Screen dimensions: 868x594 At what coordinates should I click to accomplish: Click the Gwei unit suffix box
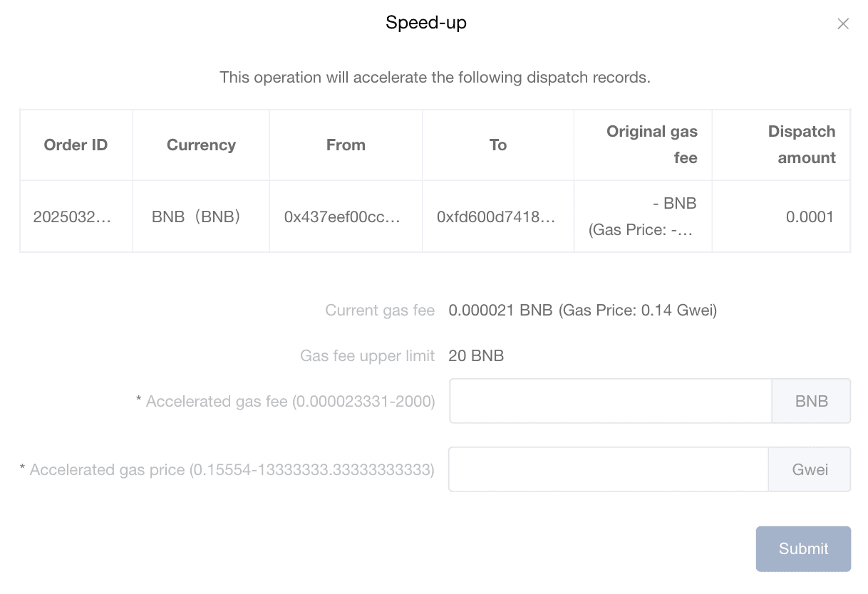(810, 469)
